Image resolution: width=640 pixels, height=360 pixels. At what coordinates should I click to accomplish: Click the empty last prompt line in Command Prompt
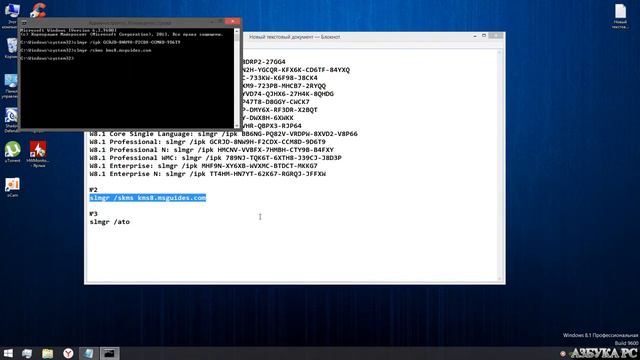point(47,59)
